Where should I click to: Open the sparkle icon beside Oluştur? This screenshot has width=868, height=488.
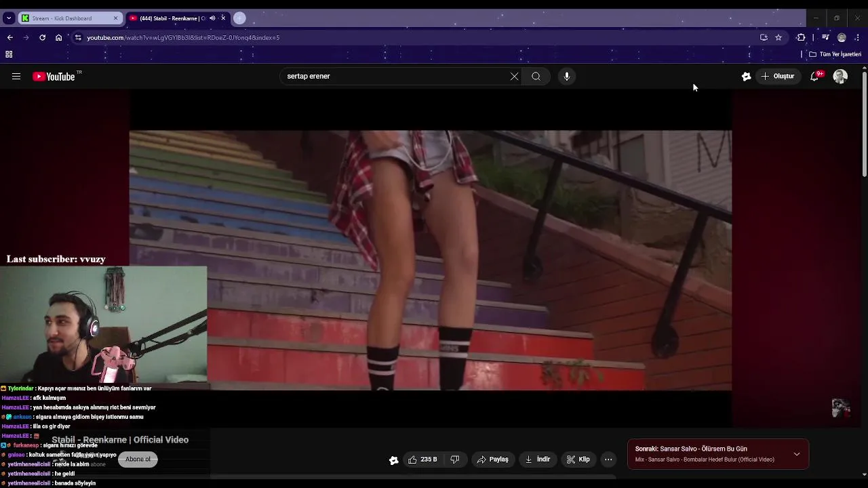[746, 77]
